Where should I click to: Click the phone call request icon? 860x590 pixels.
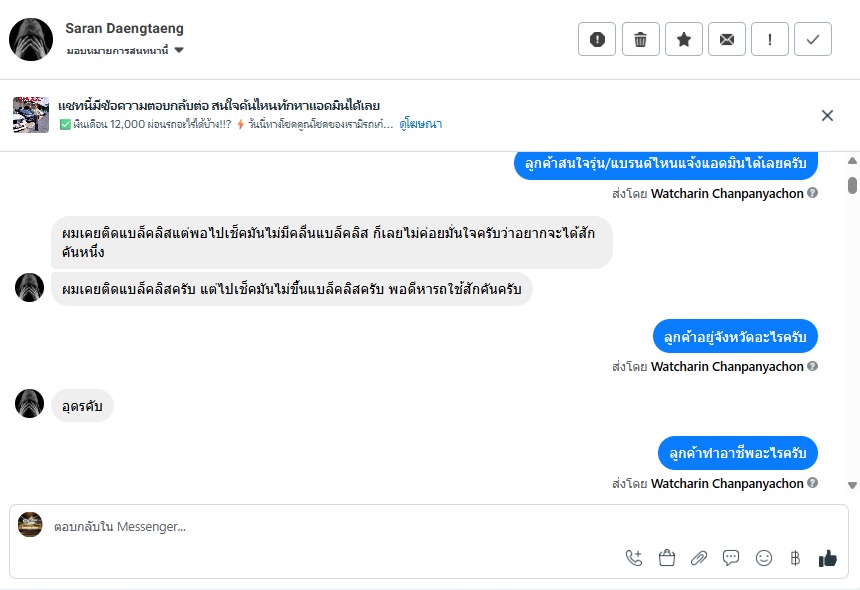pyautogui.click(x=634, y=558)
